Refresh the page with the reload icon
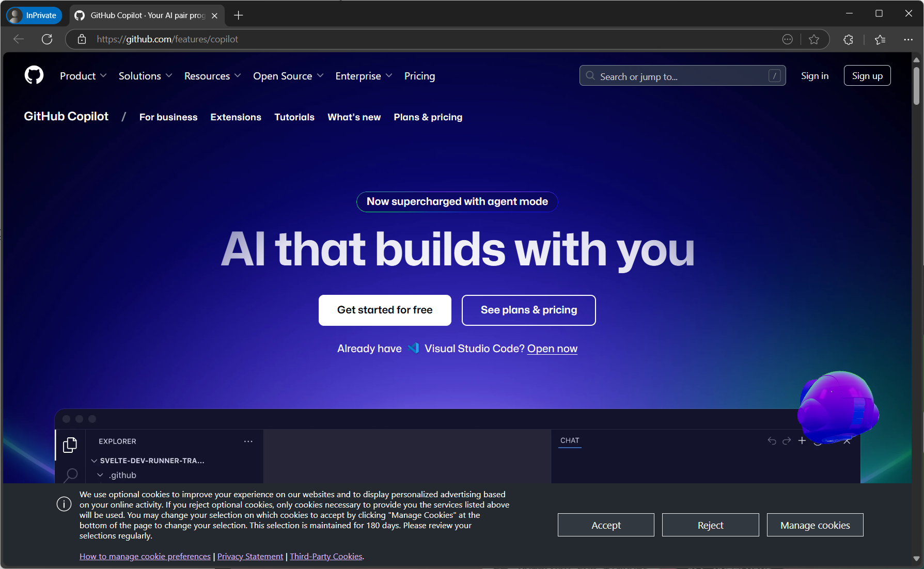 (x=47, y=39)
